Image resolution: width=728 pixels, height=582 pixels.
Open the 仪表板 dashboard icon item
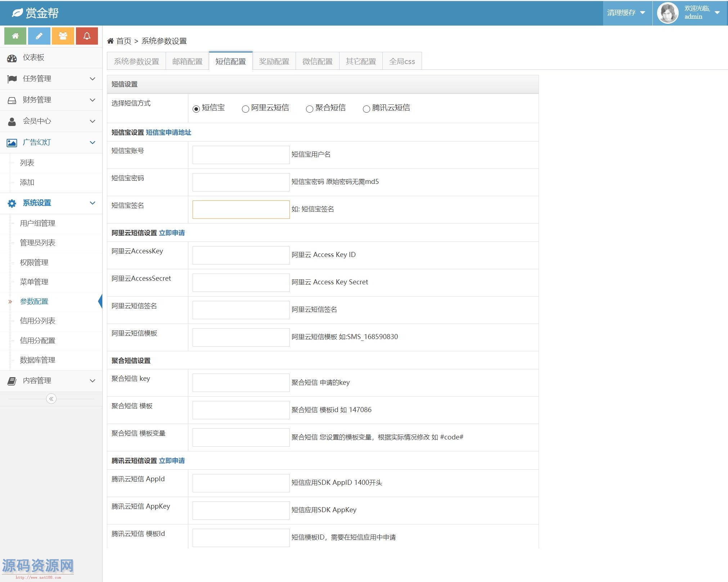tap(12, 58)
